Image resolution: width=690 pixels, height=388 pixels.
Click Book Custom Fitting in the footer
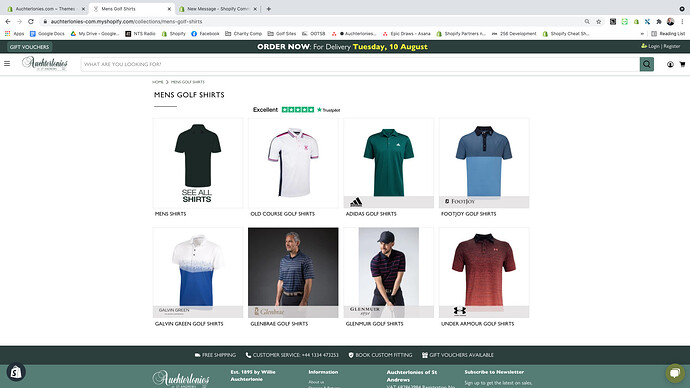click(380, 355)
